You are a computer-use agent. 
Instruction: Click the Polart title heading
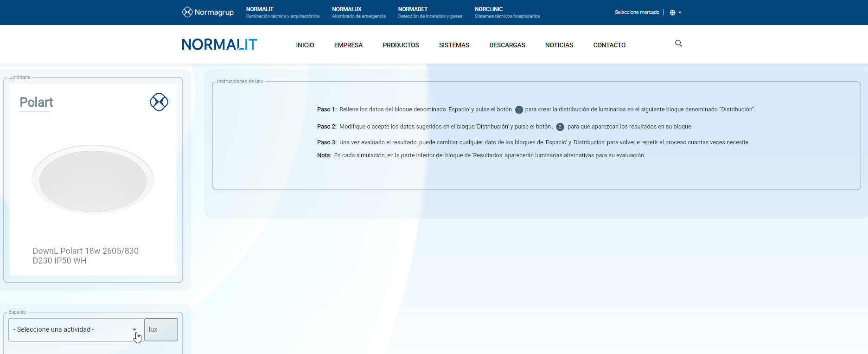click(x=36, y=103)
